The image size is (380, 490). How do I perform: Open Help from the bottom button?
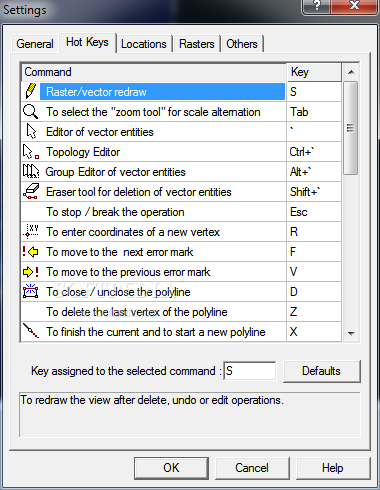click(333, 468)
